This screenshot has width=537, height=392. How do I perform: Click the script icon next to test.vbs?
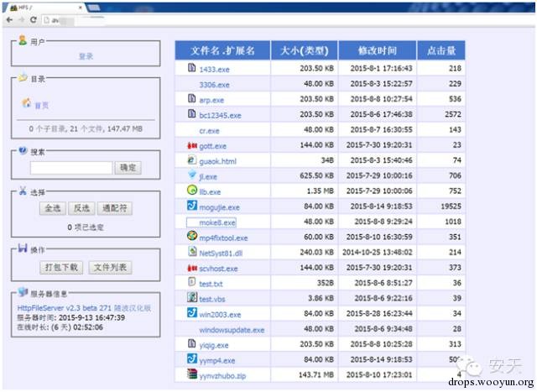coord(191,298)
